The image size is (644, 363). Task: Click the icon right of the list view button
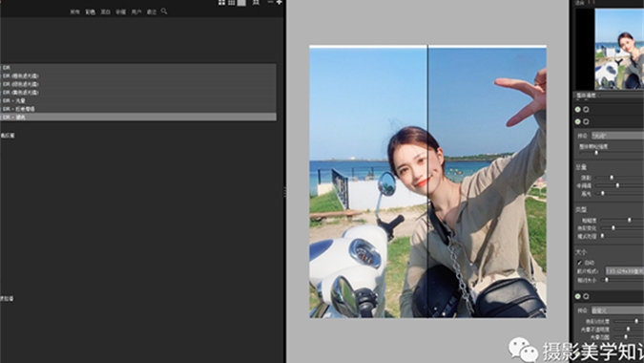(x=256, y=3)
